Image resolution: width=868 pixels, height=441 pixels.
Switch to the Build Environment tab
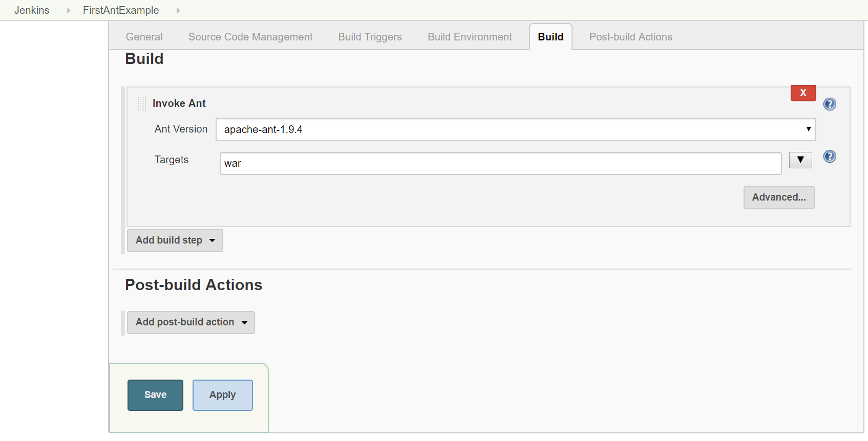click(x=470, y=37)
